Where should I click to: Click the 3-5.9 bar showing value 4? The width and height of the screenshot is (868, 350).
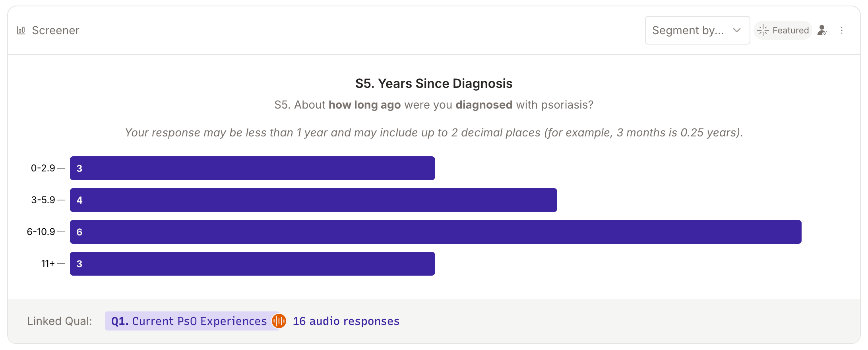[x=313, y=200]
